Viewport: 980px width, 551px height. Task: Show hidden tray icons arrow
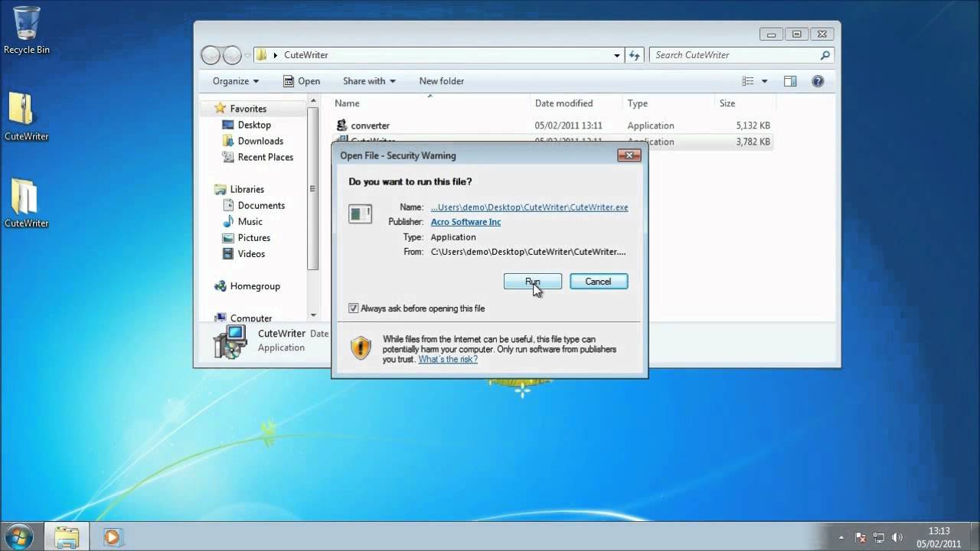(841, 537)
